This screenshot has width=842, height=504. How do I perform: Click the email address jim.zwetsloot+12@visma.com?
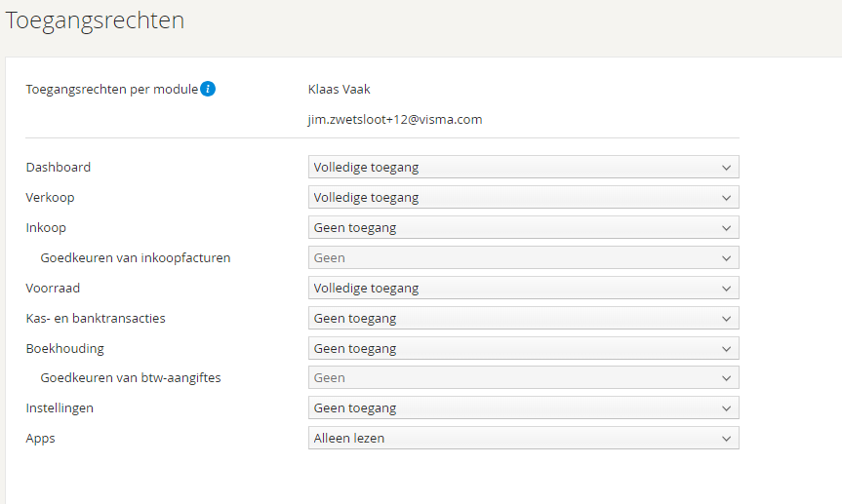tap(395, 120)
